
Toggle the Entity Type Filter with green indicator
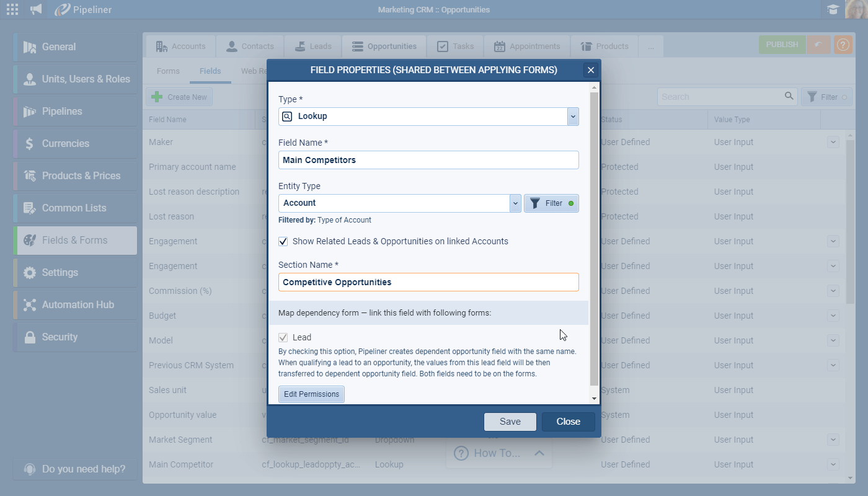[x=551, y=203]
